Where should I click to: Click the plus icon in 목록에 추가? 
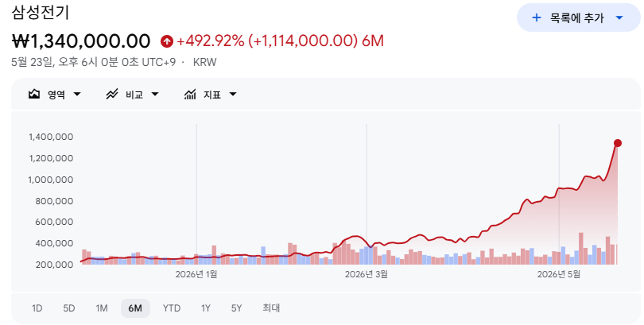537,17
